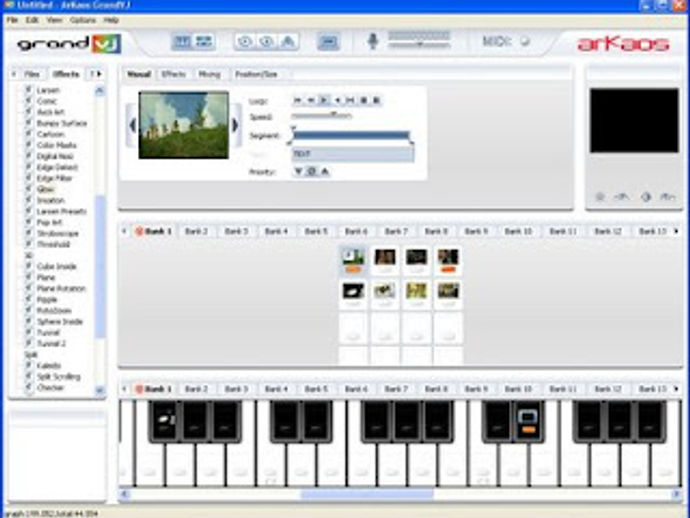Set priority to the middle circle option
This screenshot has width=690, height=518.
coord(312,171)
